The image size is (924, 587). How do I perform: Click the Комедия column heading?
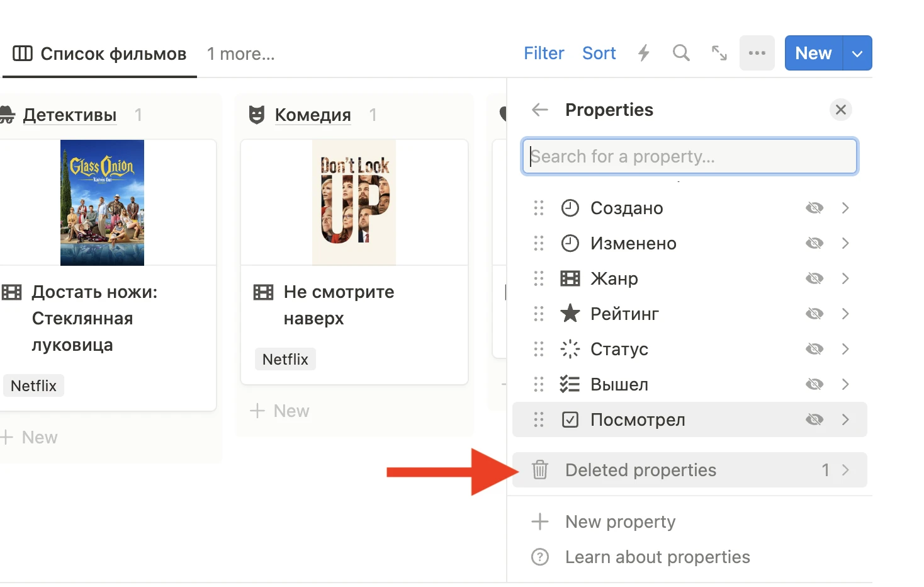pos(313,115)
